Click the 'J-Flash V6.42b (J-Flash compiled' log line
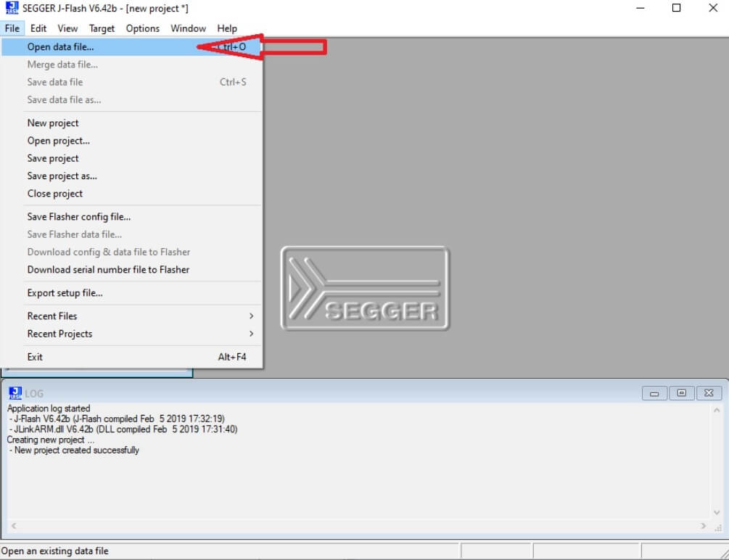The height and width of the screenshot is (560, 729). coord(117,419)
